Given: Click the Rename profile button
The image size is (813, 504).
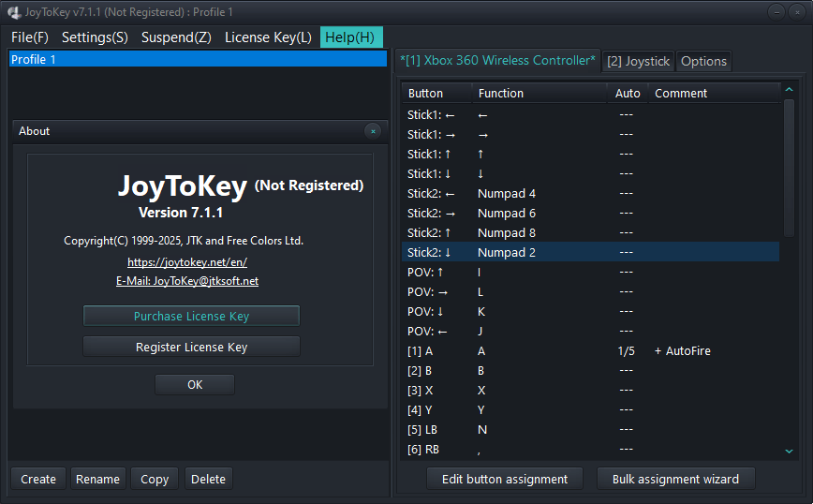Looking at the screenshot, I should click(x=97, y=479).
